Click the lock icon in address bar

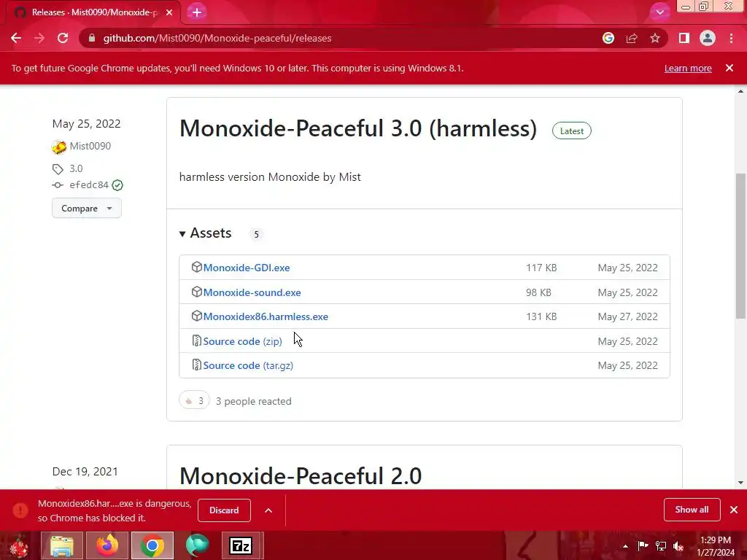92,38
